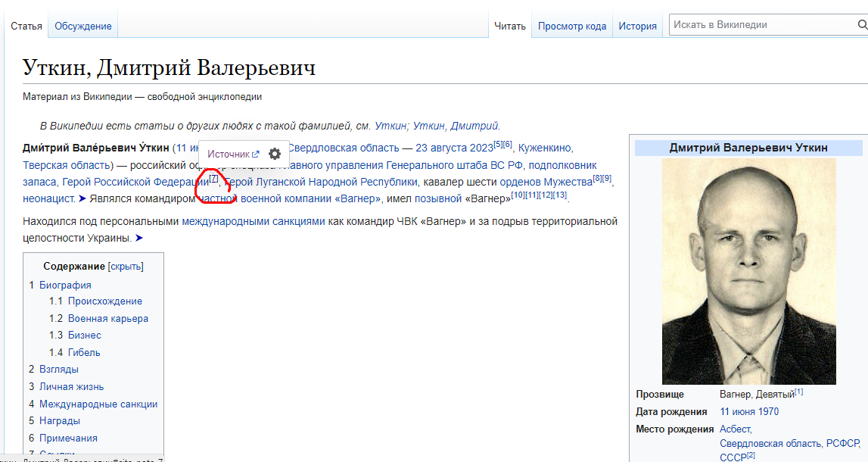Image resolution: width=868 pixels, height=462 pixels.
Task: Open «неонацист» link
Action: coord(48,198)
